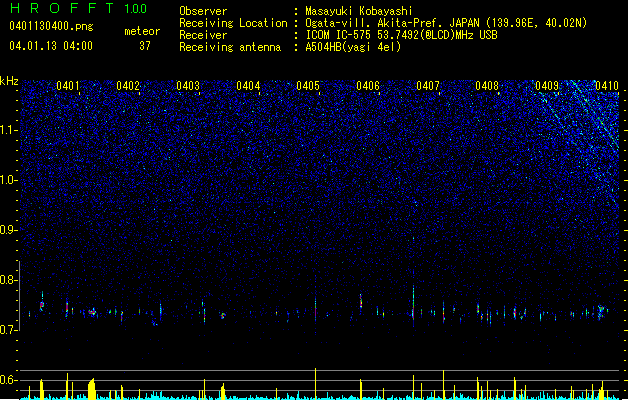
Task: Click the 0403 time marker
Action: click(x=188, y=86)
